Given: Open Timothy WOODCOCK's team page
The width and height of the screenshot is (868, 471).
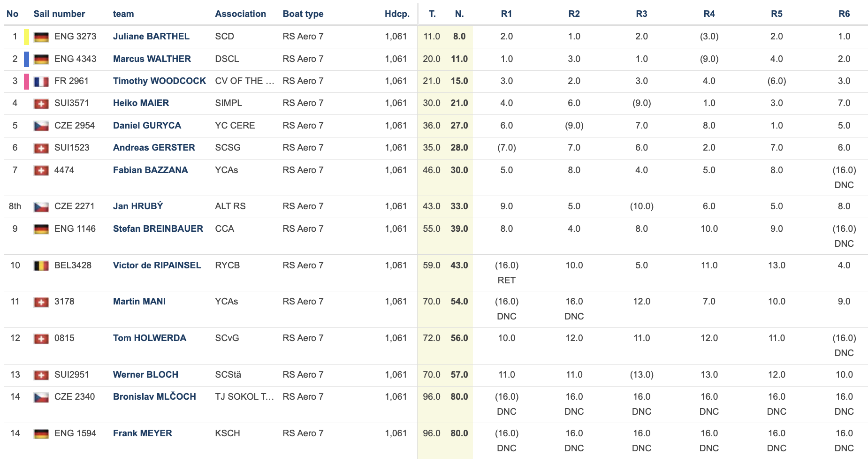Looking at the screenshot, I should click(160, 81).
